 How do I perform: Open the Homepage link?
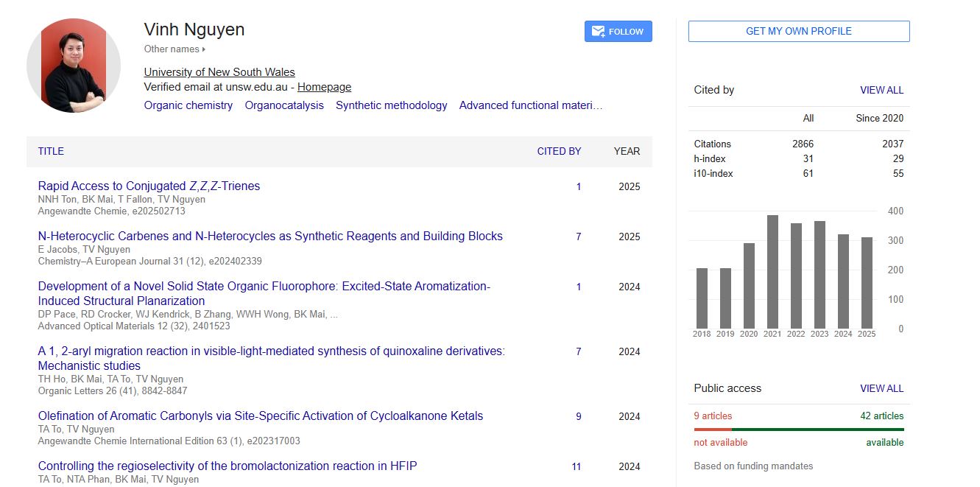coord(324,87)
